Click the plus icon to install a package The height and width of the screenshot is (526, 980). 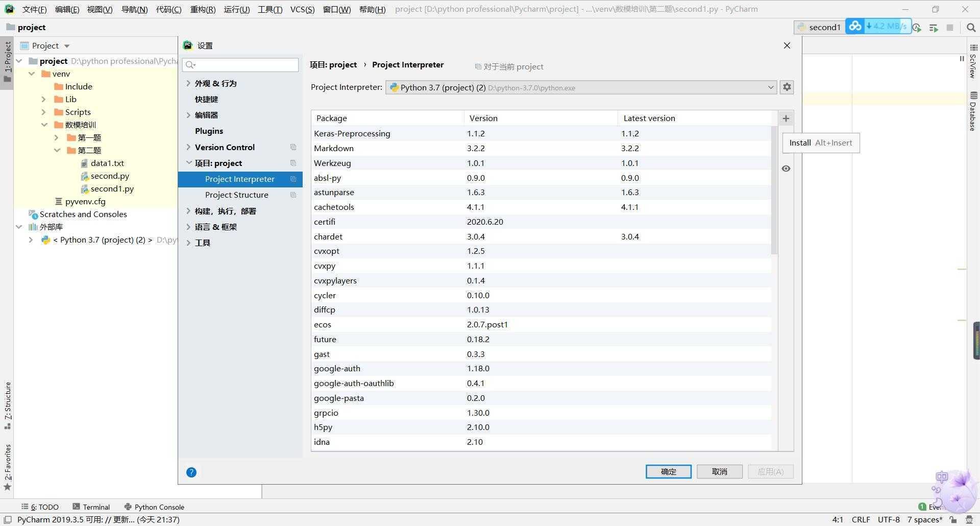coord(786,118)
